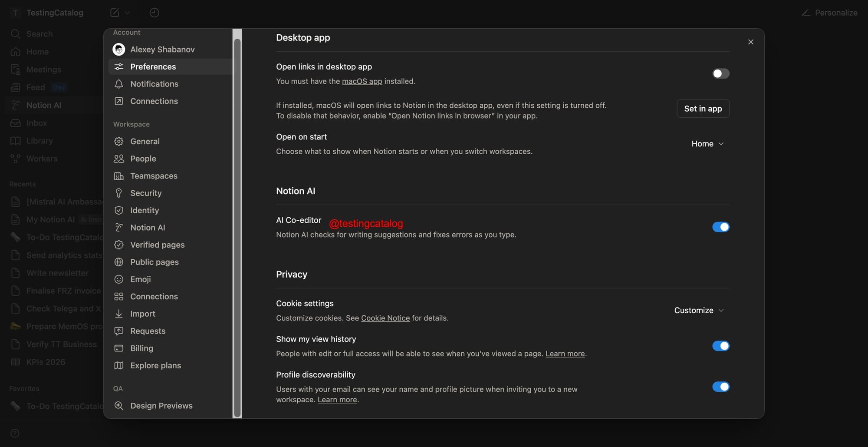This screenshot has height=447, width=868.
Task: Open the Teamspaces settings section
Action: (x=154, y=176)
